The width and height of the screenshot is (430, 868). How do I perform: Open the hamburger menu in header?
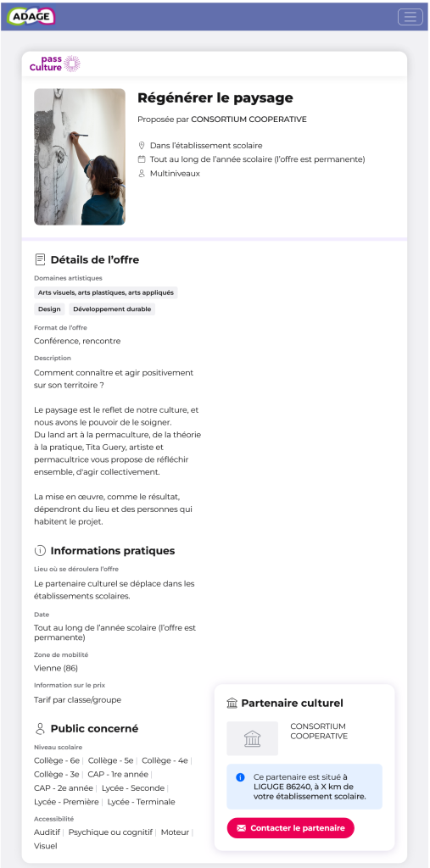pyautogui.click(x=410, y=17)
